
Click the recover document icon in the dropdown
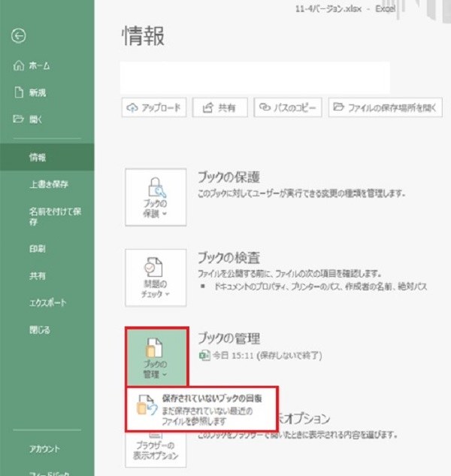pos(147,405)
